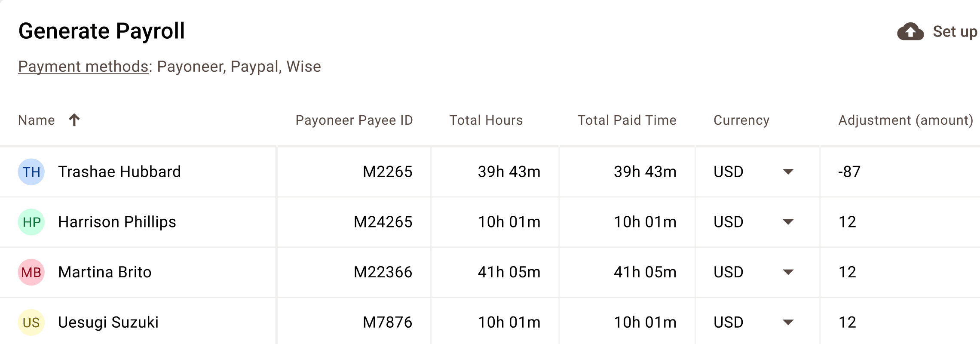Select the Martina Brito name
Viewport: 980px width, 344px height.
pyautogui.click(x=105, y=272)
